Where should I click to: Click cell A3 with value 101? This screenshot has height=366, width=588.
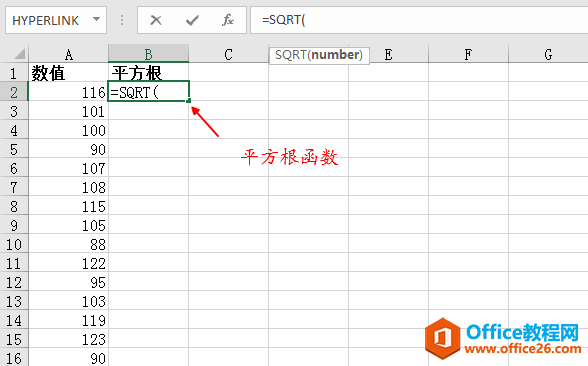(68, 111)
